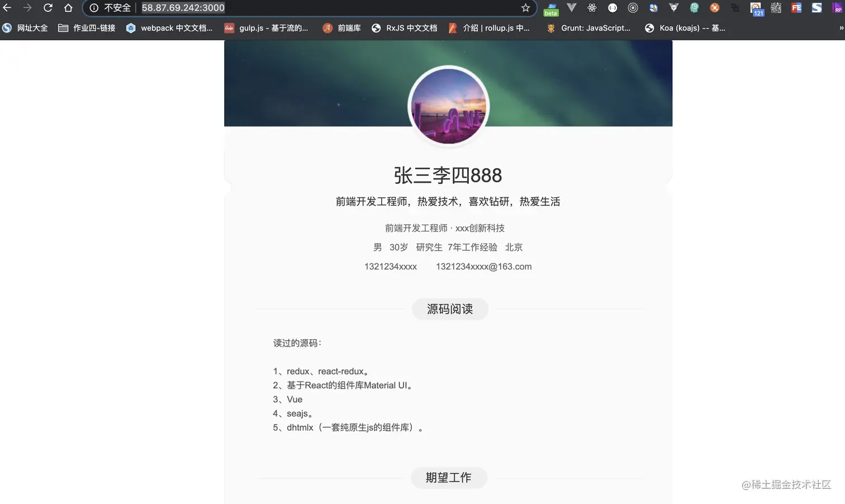Open the 介绍 | rollup.js bookmark
845x504 pixels.
click(x=489, y=28)
